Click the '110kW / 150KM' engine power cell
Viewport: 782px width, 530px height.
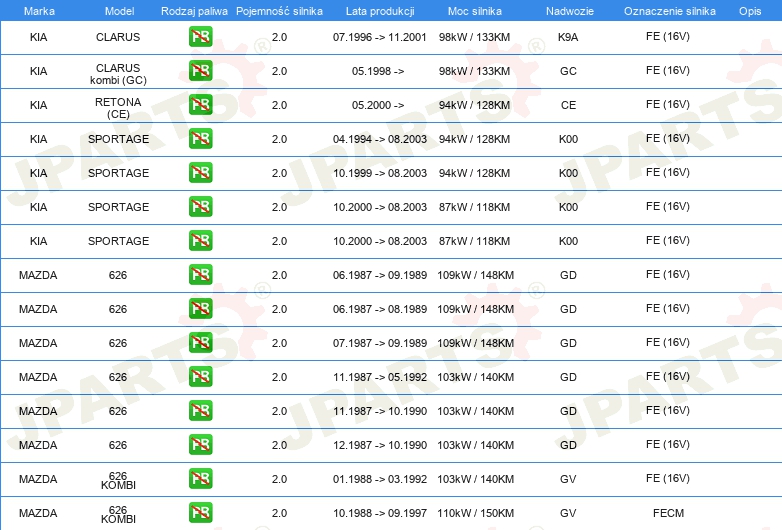475,513
